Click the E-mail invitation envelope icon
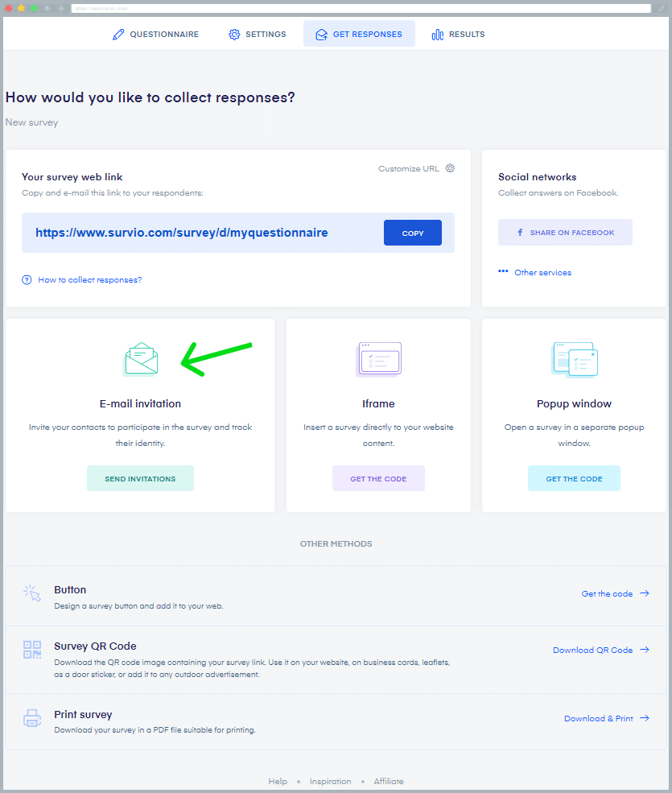This screenshot has height=793, width=672. 141,359
